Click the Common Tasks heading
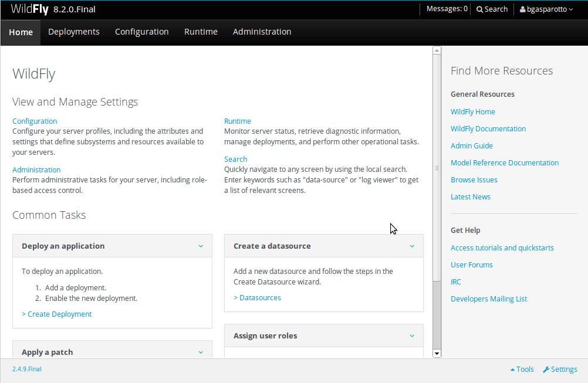The width and height of the screenshot is (588, 383). point(49,215)
